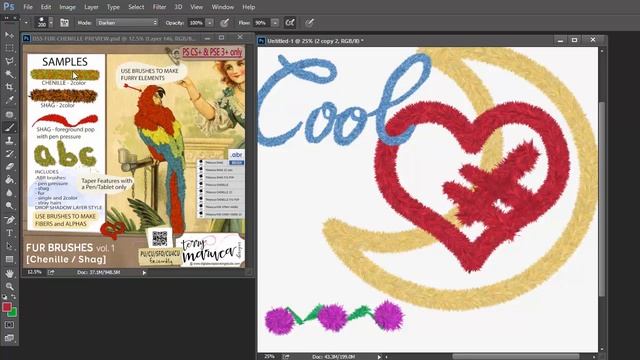Image resolution: width=640 pixels, height=360 pixels.
Task: Select the Hand tool
Action: pos(9,273)
